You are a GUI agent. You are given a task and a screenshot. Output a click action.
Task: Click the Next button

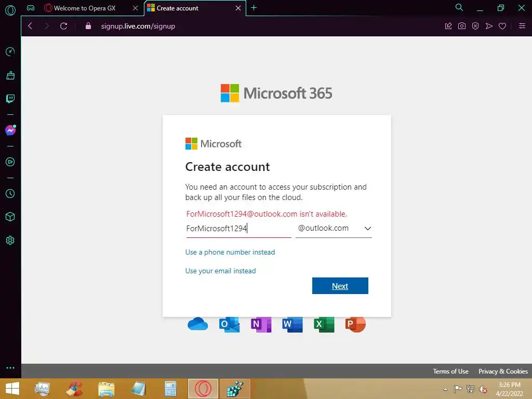(340, 286)
